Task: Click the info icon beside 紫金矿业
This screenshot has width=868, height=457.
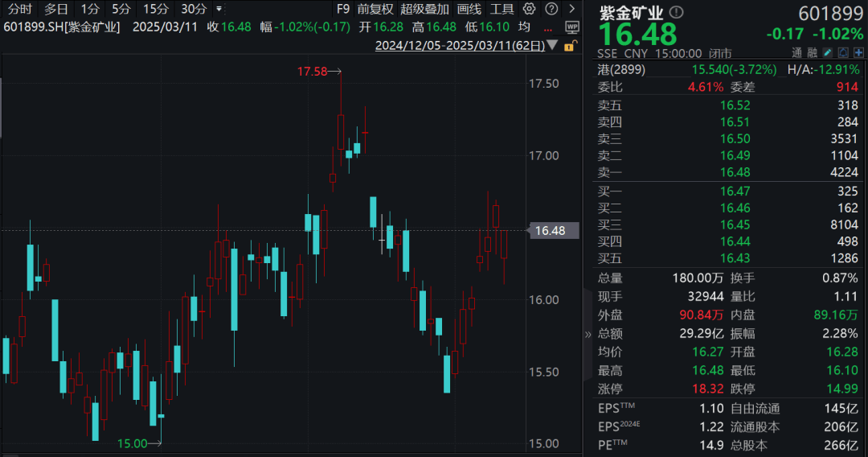Action: [x=676, y=11]
